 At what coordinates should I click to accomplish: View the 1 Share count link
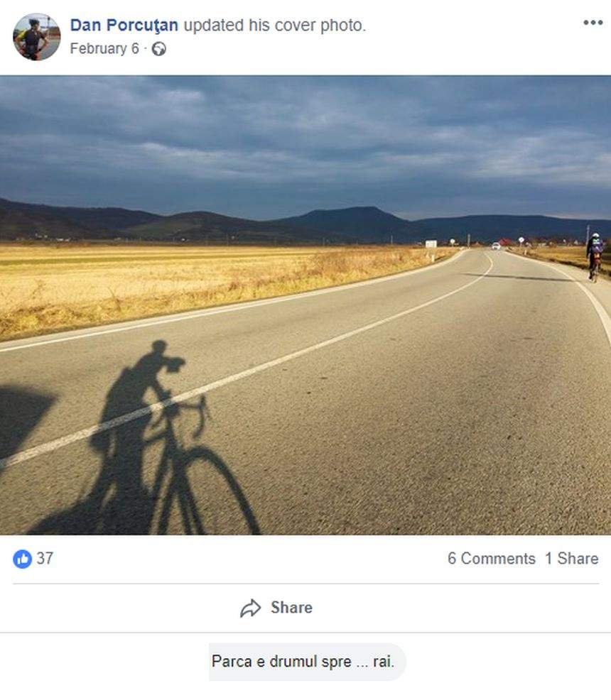pos(572,559)
